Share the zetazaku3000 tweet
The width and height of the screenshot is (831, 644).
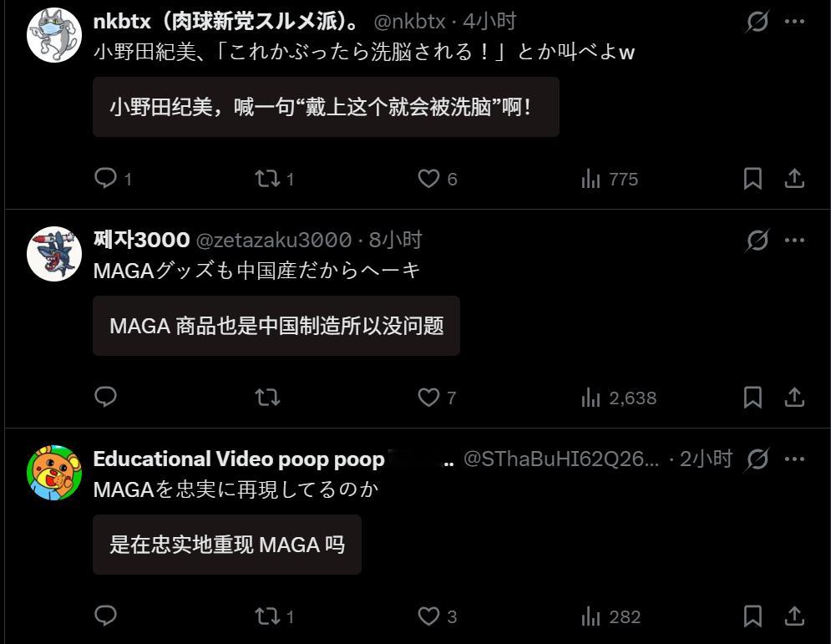(x=794, y=398)
